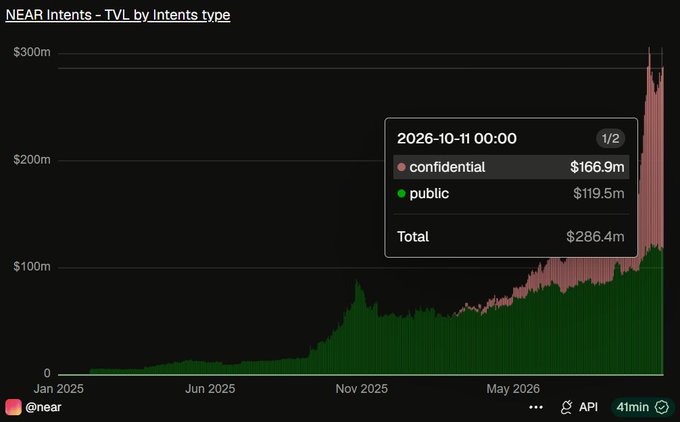This screenshot has height=422, width=680.
Task: Click the green Nov 2025 peak in the chart
Action: point(357,284)
